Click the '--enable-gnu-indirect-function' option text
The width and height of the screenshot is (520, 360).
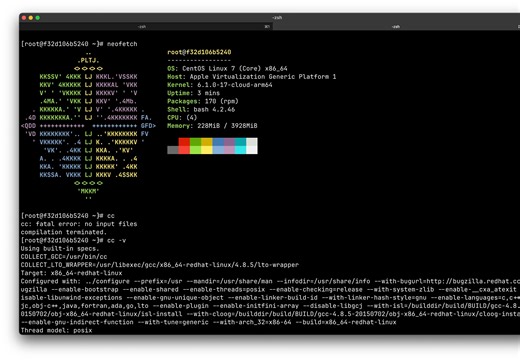pos(77,322)
